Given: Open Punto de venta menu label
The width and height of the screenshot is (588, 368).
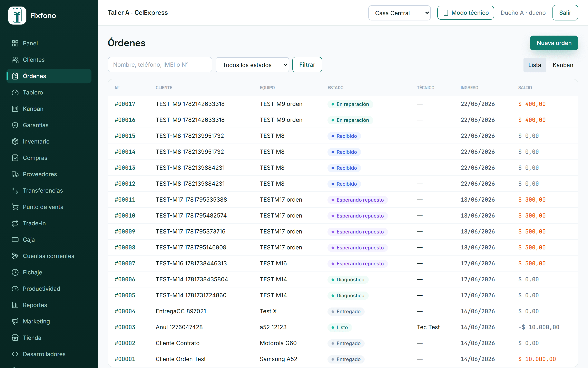Looking at the screenshot, I should (43, 207).
